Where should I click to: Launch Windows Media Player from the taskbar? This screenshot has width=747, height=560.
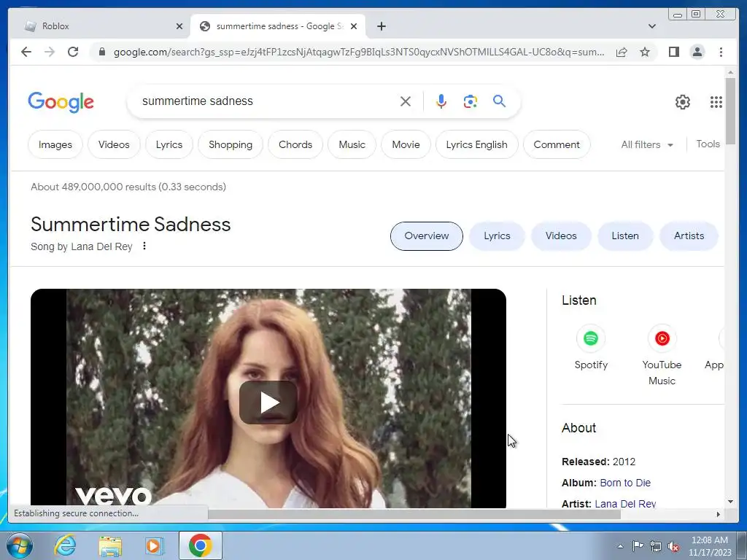click(155, 546)
